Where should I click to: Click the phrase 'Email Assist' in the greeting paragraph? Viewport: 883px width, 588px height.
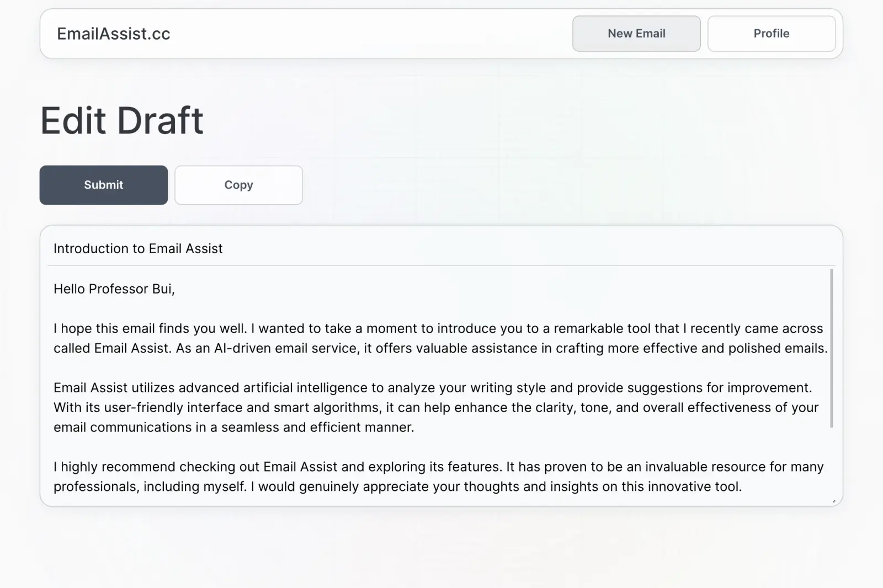[117, 348]
